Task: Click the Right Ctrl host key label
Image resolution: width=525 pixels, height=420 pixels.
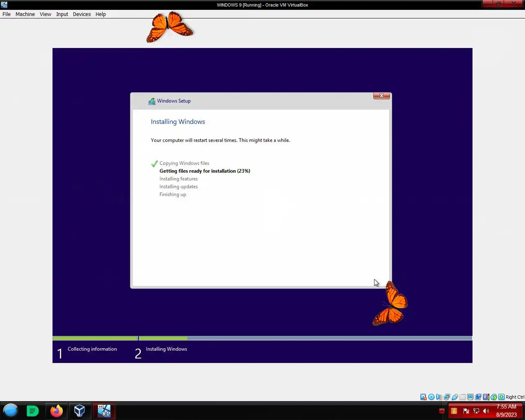Action: (515, 397)
